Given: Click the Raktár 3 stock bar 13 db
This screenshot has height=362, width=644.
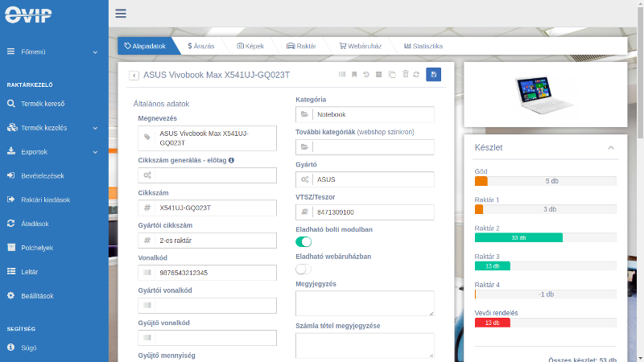Looking at the screenshot, I should pos(546,266).
